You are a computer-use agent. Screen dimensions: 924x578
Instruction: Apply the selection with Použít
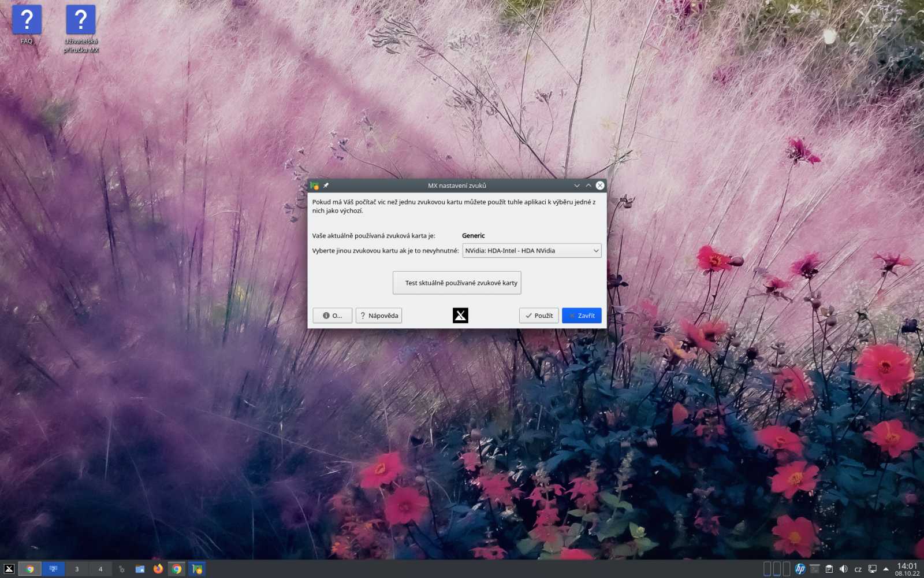[x=539, y=316]
